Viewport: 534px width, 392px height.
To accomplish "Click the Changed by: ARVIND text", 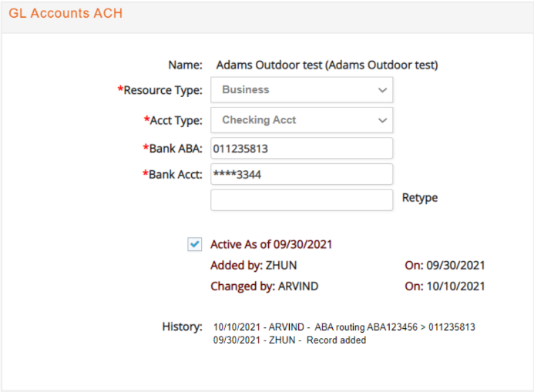I will (x=264, y=286).
